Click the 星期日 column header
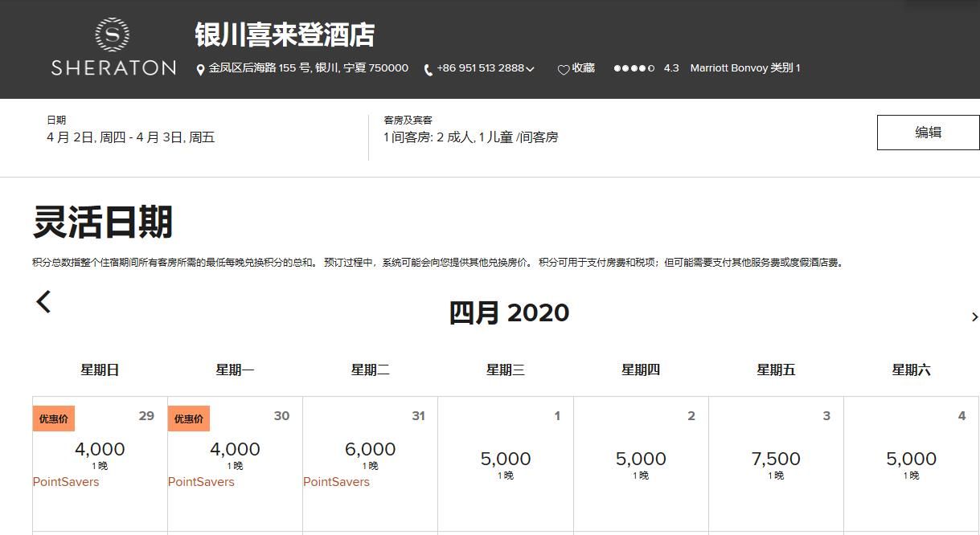Image resolution: width=980 pixels, height=535 pixels. [x=100, y=370]
